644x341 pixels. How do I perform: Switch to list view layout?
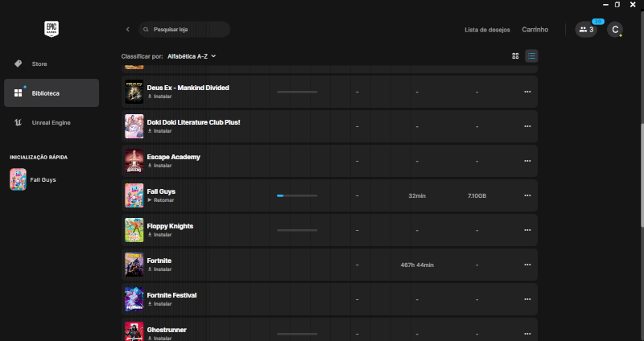coord(531,56)
